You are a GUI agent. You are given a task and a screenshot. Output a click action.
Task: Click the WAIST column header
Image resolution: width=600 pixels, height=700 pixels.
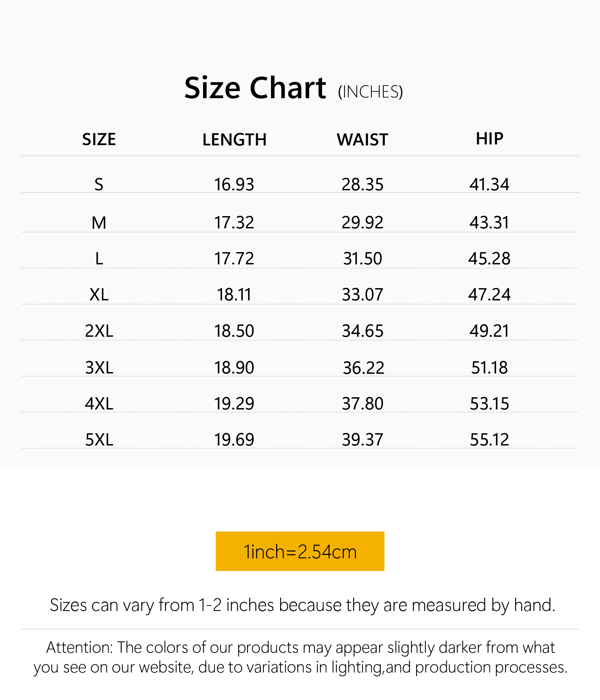[362, 140]
